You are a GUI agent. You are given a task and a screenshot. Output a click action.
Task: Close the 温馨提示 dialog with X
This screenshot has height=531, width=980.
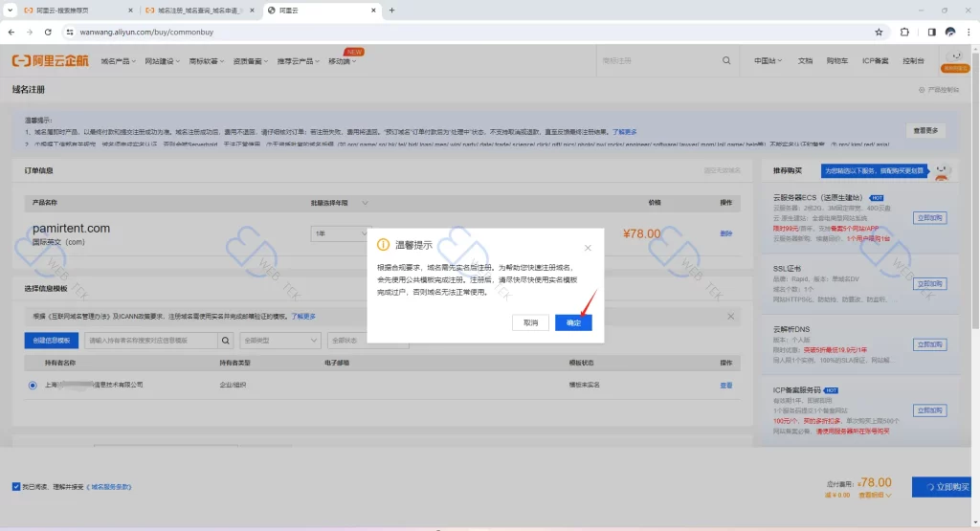coord(588,247)
